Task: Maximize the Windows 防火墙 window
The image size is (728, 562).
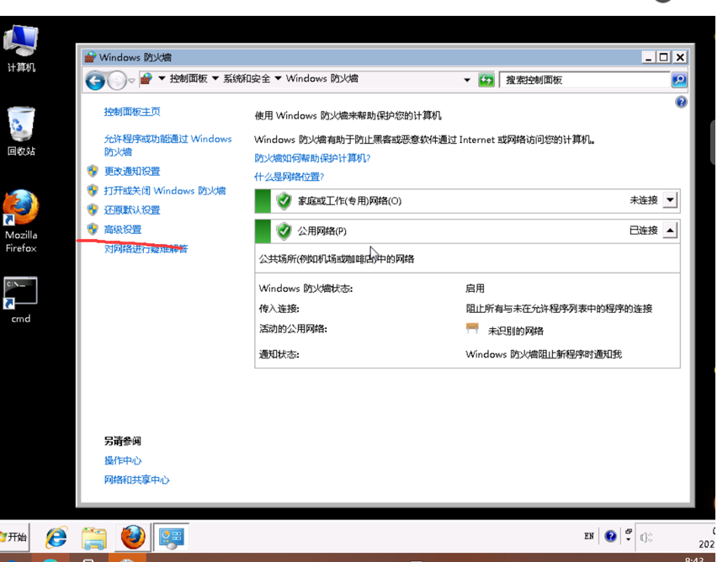Action: (664, 57)
